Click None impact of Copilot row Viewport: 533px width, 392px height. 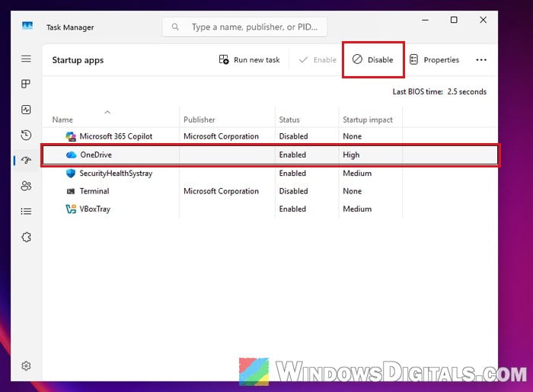click(352, 136)
